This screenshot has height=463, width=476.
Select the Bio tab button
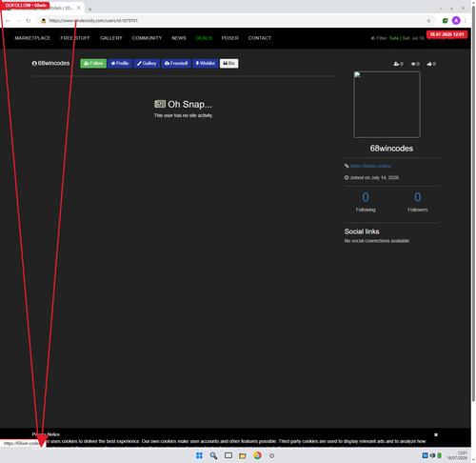pyautogui.click(x=228, y=64)
